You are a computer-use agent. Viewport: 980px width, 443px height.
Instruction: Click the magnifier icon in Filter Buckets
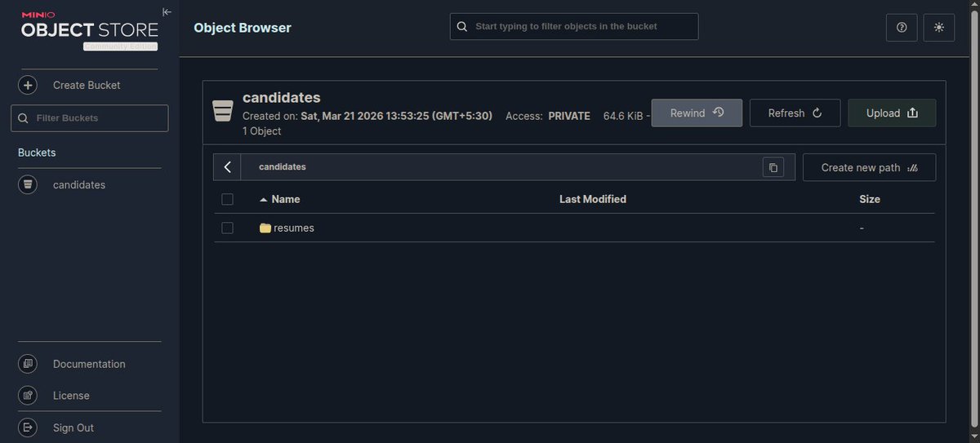24,118
